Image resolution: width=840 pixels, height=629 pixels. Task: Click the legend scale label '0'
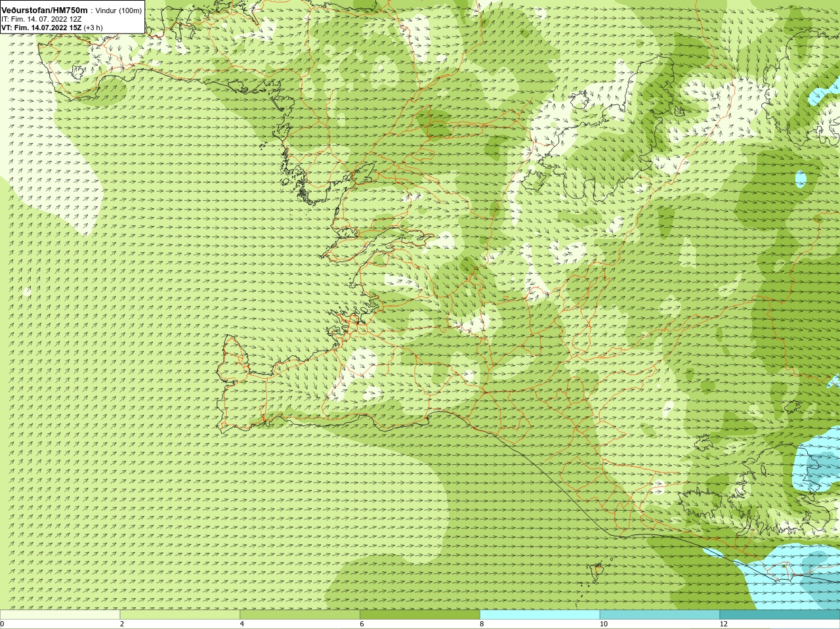point(2,624)
